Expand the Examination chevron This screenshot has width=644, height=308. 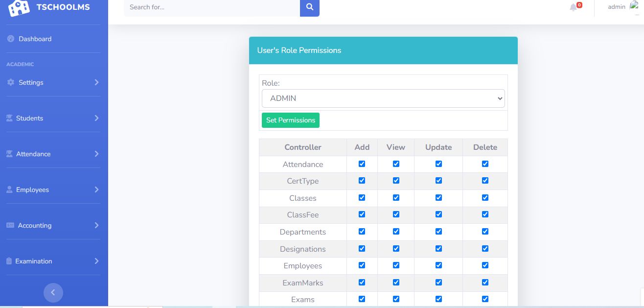(96, 261)
